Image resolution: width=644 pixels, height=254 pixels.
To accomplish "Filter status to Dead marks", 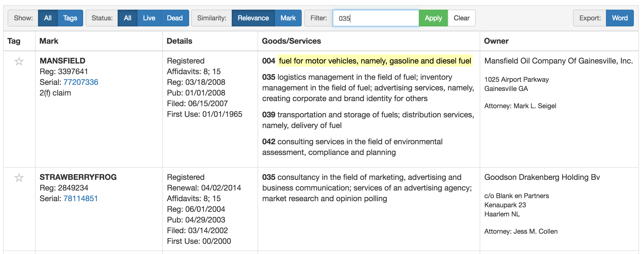I will [x=175, y=18].
